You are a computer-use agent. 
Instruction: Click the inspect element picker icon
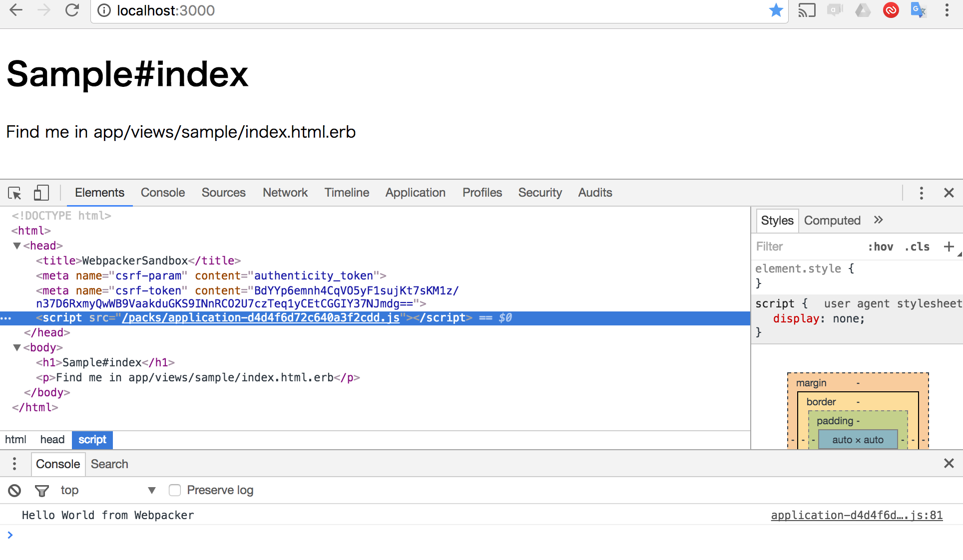pos(14,193)
